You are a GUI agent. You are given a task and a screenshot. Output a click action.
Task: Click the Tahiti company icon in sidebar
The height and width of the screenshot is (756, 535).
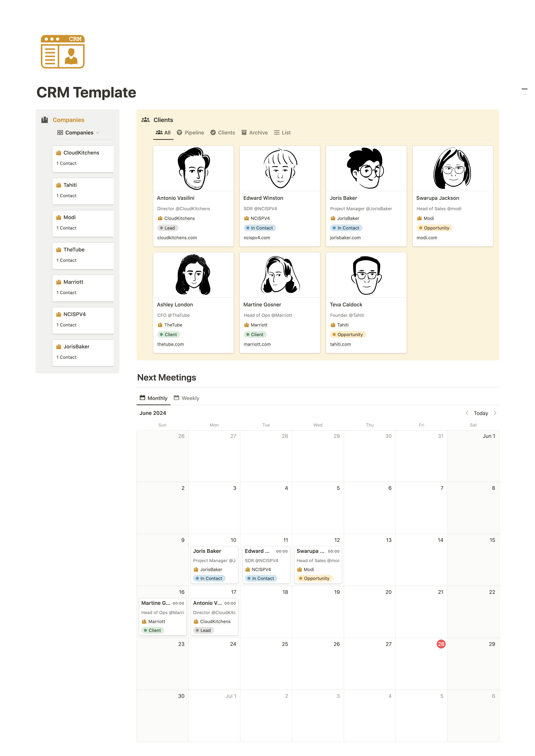click(59, 185)
